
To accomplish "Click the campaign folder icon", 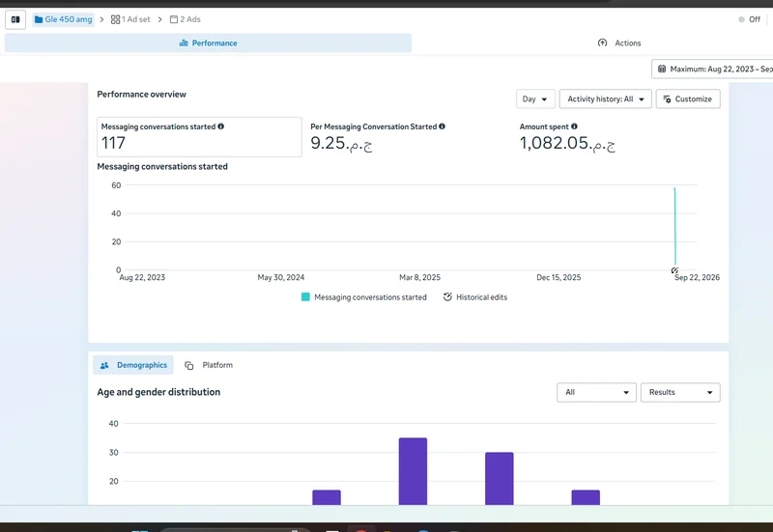I will click(x=39, y=19).
